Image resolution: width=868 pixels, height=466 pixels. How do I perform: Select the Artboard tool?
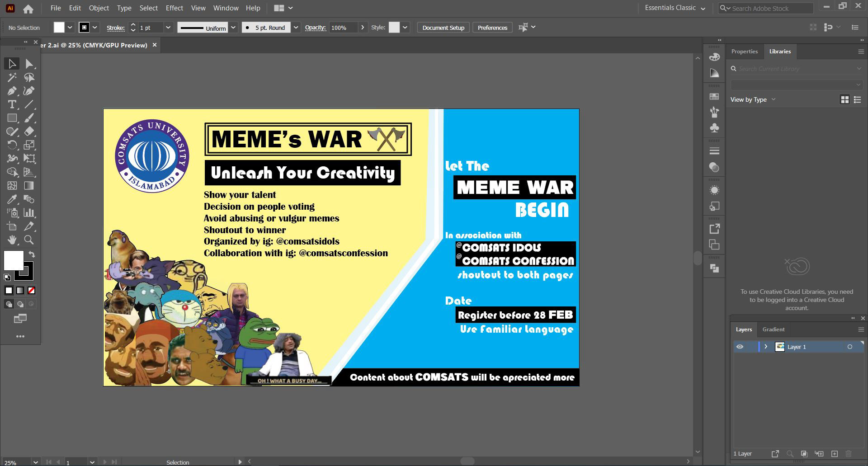(12, 226)
